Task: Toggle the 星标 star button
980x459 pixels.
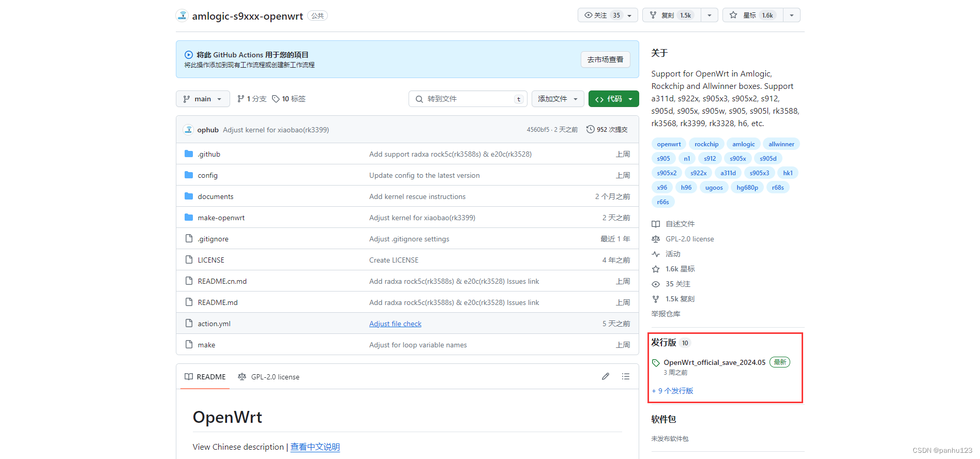Action: click(753, 15)
